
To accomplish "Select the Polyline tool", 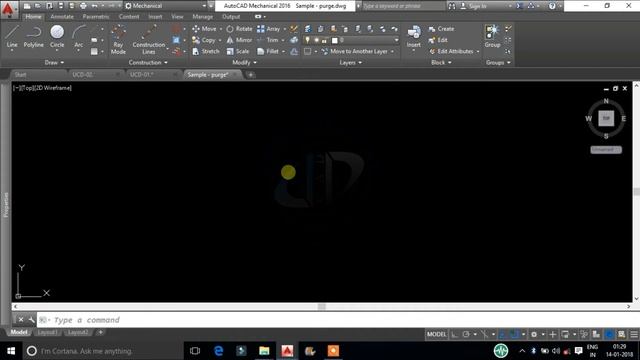I will [33, 37].
